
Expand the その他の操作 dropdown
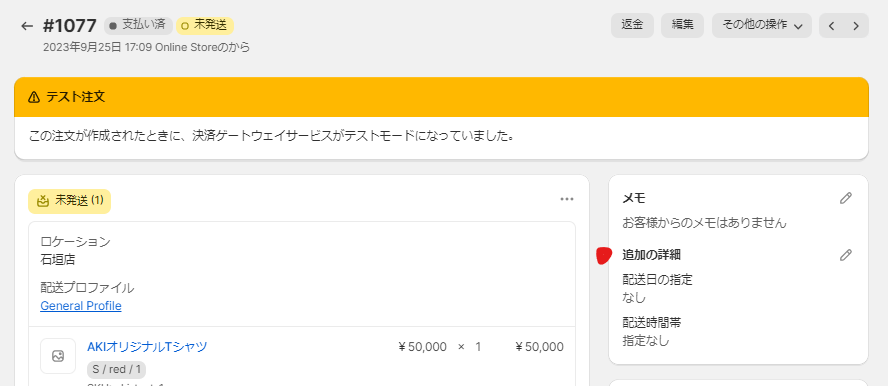pos(762,25)
